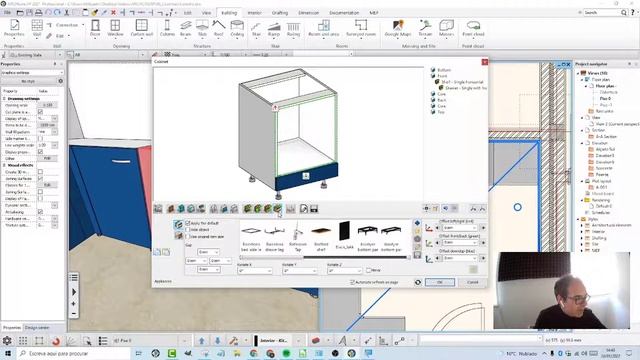This screenshot has height=360, width=640.
Task: Switch to Design center tab at bottom left
Action: [37, 327]
